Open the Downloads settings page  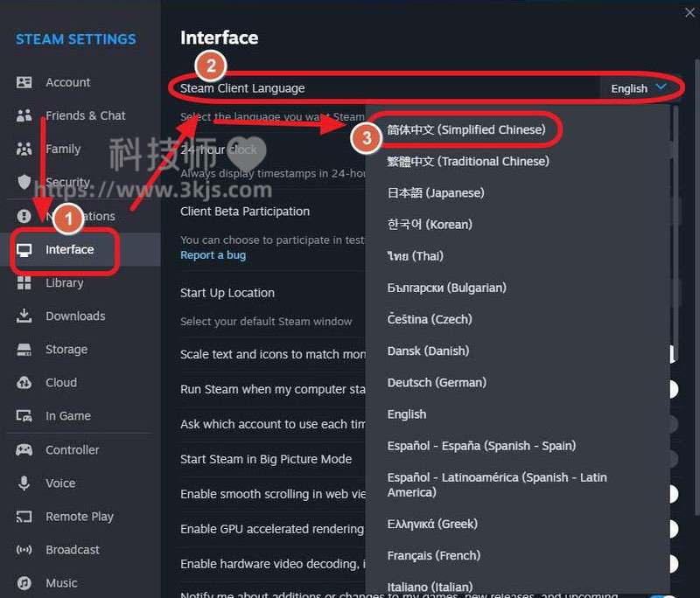[x=80, y=316]
